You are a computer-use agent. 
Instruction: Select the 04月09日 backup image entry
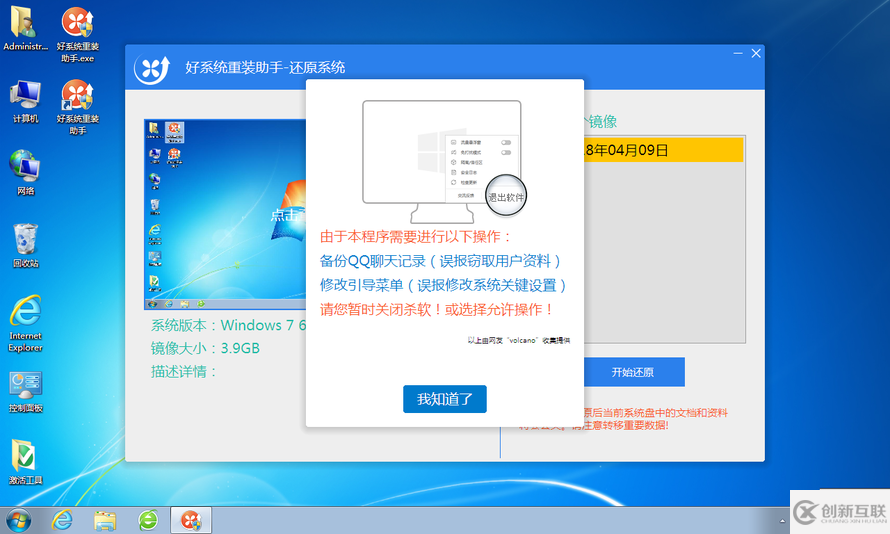[664, 150]
